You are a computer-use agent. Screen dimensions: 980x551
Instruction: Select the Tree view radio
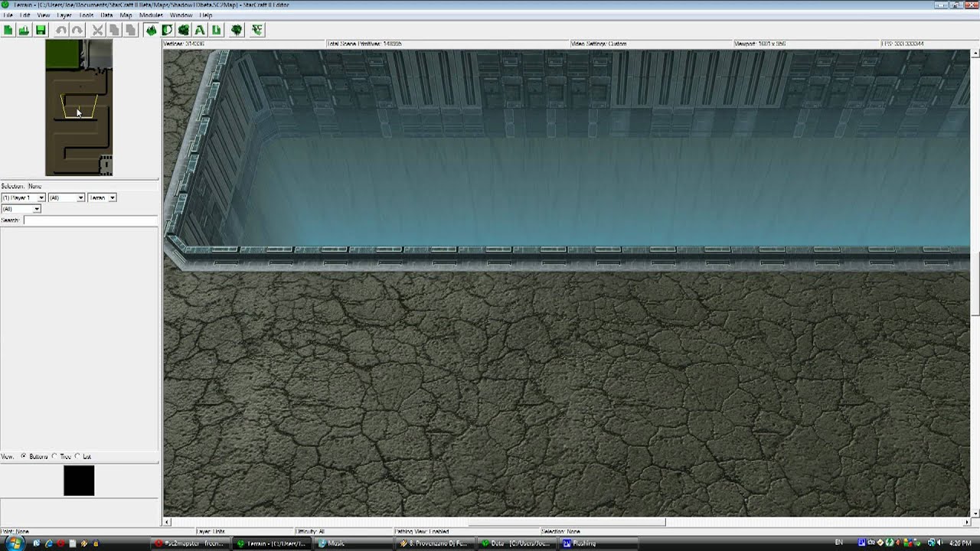coord(54,456)
